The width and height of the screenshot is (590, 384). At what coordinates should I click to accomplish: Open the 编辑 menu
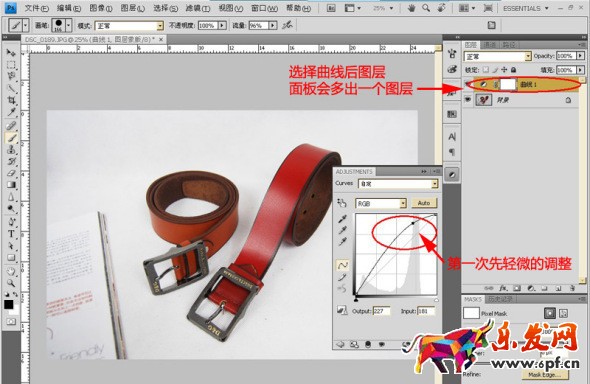coord(68,8)
